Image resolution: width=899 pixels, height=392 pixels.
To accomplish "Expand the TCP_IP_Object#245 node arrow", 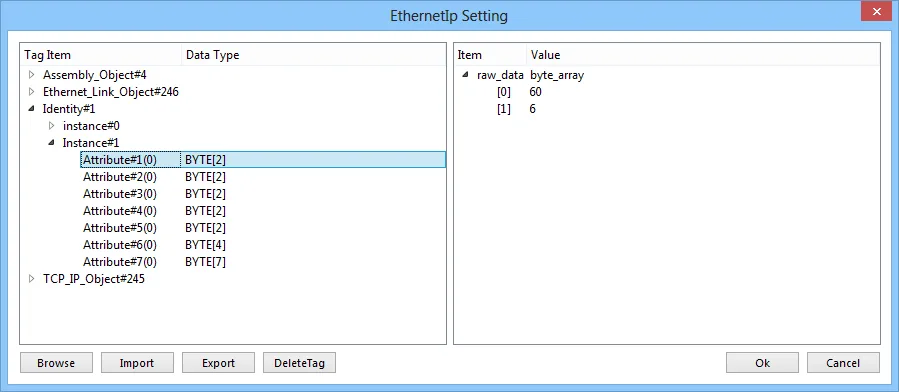I will click(x=32, y=279).
